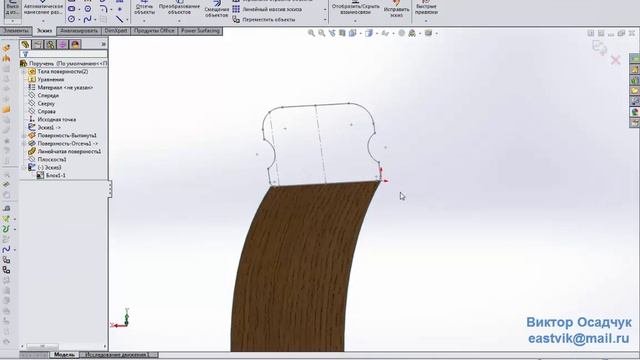Select the Line sketch tool
Viewport: 640px width, 360px height.
119,19
